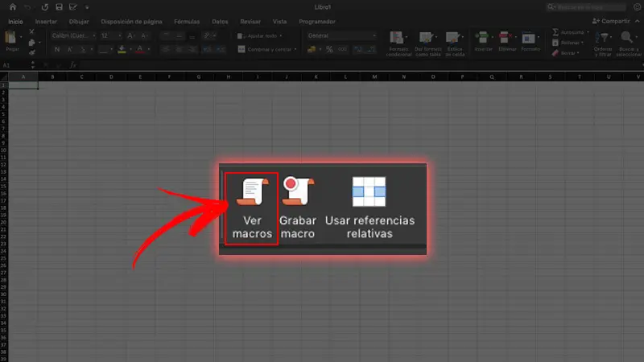Click the smiley feedback icon
The height and width of the screenshot is (362, 644).
click(637, 7)
